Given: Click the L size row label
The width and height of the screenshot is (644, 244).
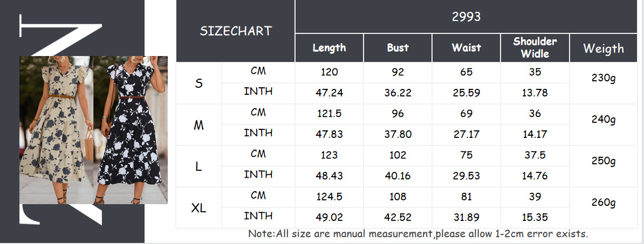Looking at the screenshot, I should 199,166.
